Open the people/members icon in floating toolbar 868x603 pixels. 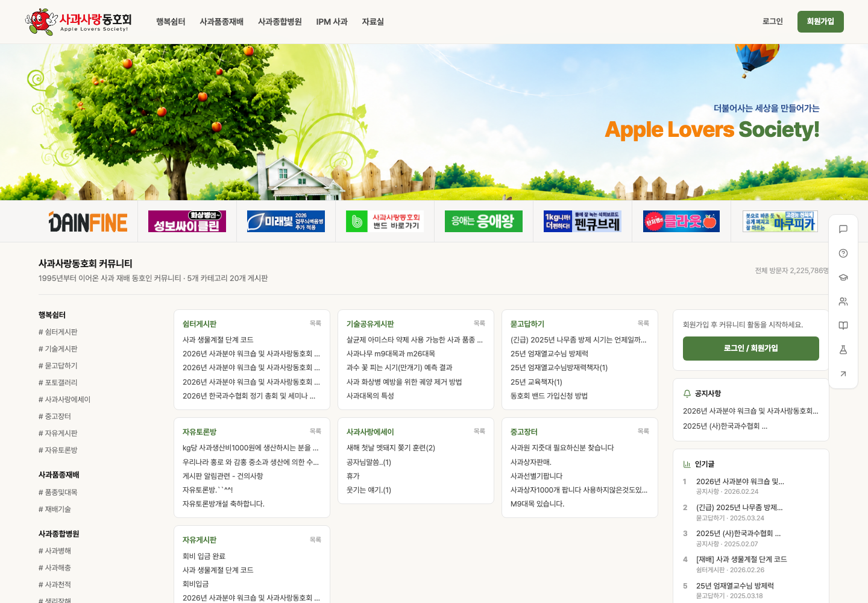pyautogui.click(x=843, y=301)
